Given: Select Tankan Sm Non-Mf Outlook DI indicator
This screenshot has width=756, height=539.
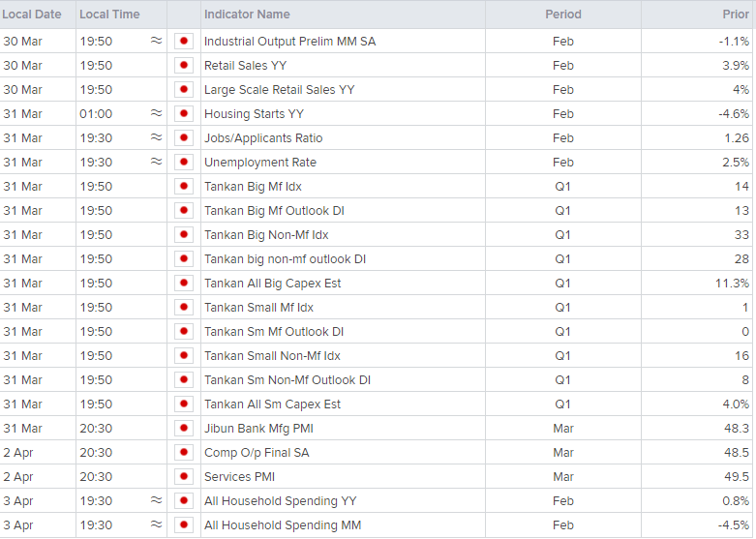Looking at the screenshot, I should pyautogui.click(x=287, y=380).
